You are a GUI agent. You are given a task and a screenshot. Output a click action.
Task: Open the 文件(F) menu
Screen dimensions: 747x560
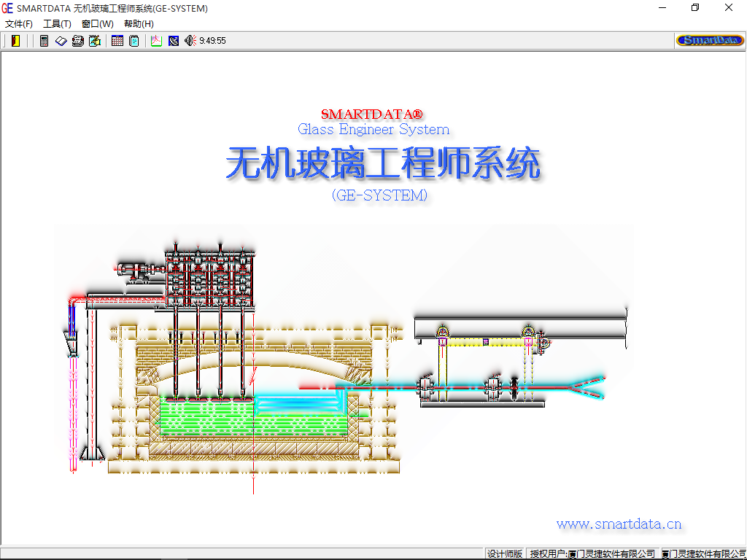[x=19, y=24]
